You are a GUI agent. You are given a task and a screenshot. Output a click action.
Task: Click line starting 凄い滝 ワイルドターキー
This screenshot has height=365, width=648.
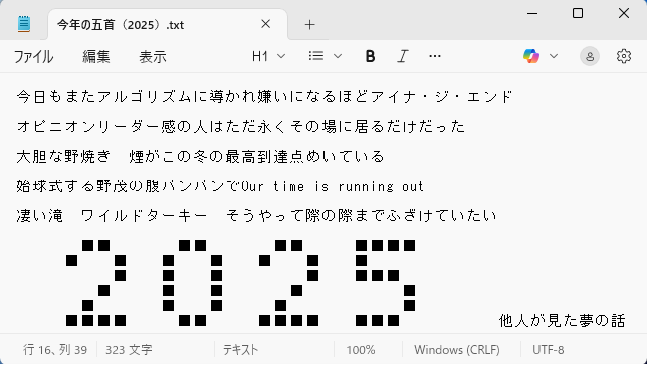[256, 216]
